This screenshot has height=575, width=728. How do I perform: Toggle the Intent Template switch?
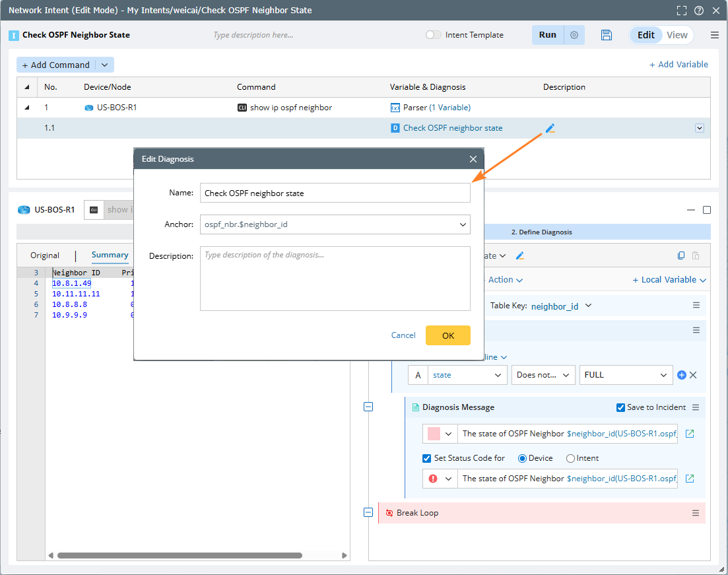(x=434, y=35)
